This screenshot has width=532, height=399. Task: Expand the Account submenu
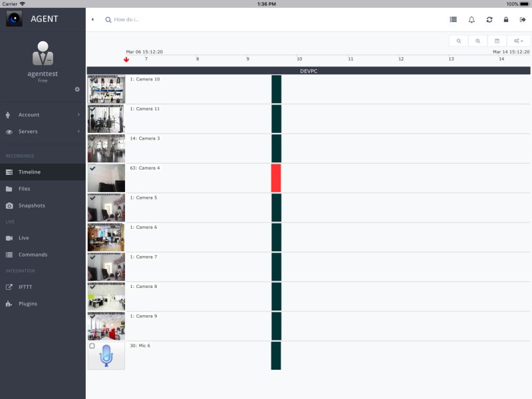[x=43, y=115]
